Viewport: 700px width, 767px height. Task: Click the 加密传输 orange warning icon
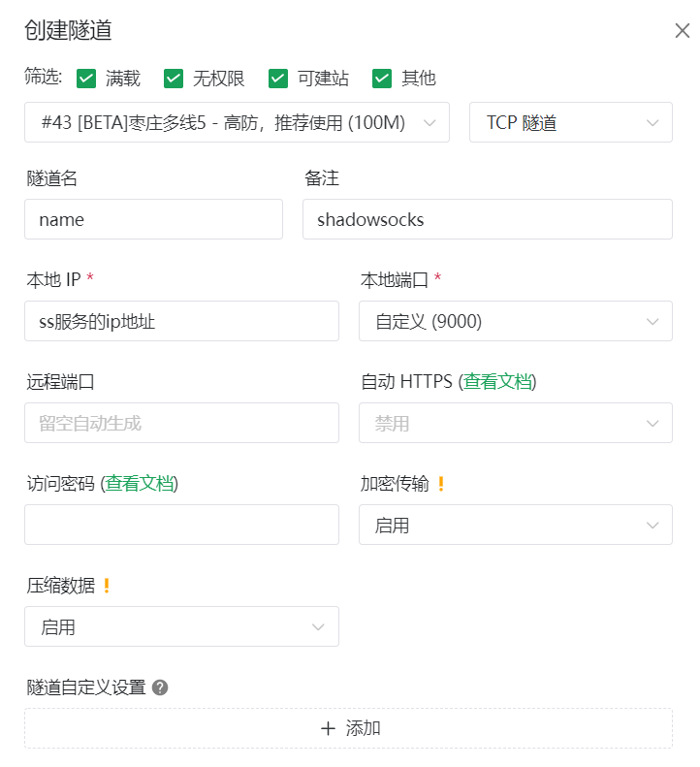click(441, 484)
